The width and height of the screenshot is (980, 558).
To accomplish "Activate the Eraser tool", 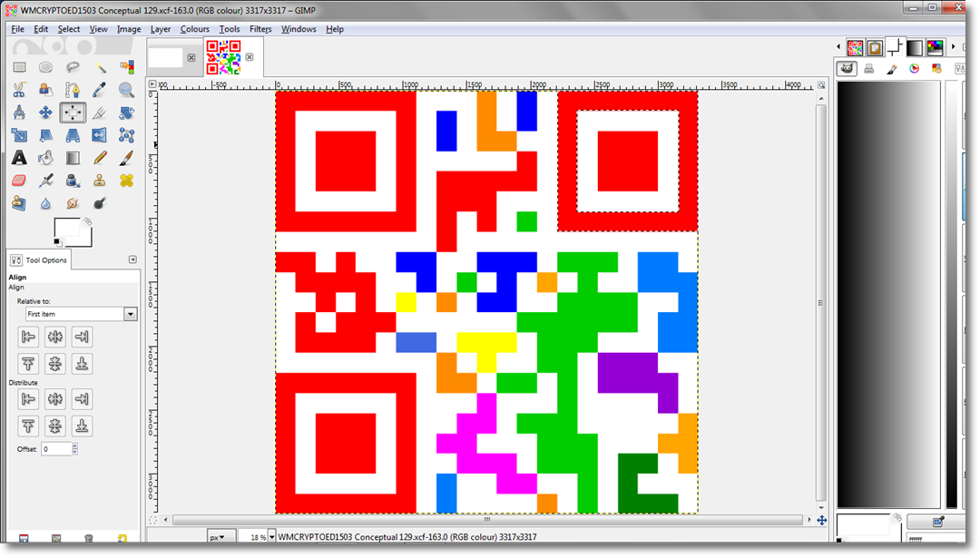I will 19,181.
